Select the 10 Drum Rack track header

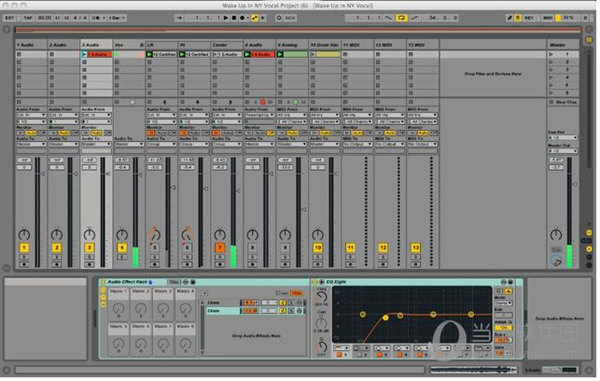(x=325, y=45)
